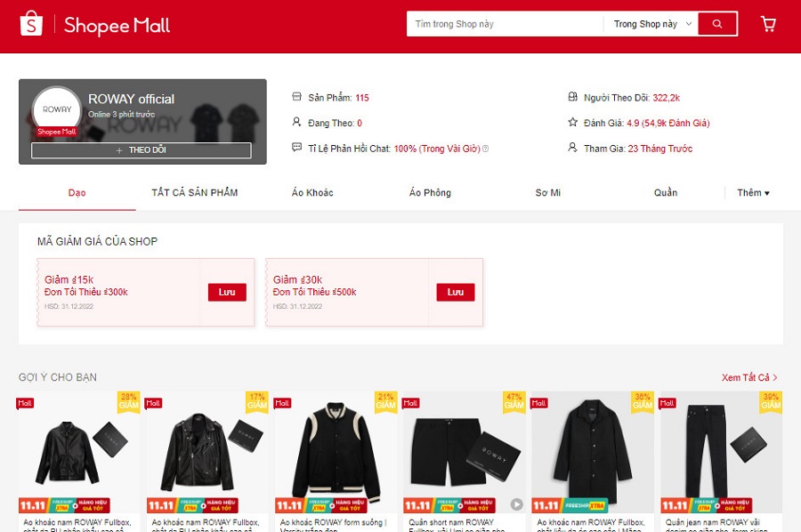Click the followers icon beside Người Theo Dõi
801x532 pixels.
tap(572, 96)
